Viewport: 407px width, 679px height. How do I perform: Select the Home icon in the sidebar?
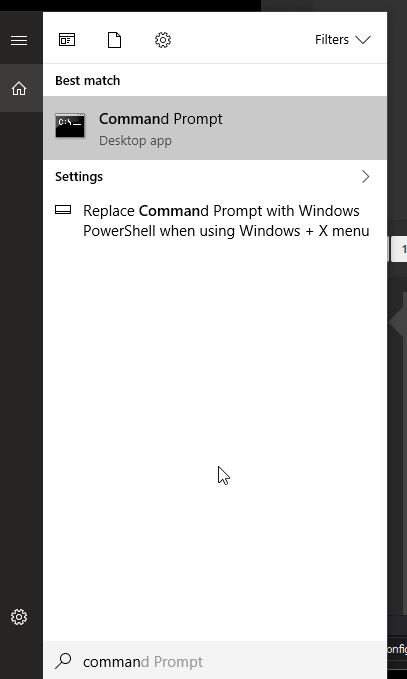[x=19, y=88]
